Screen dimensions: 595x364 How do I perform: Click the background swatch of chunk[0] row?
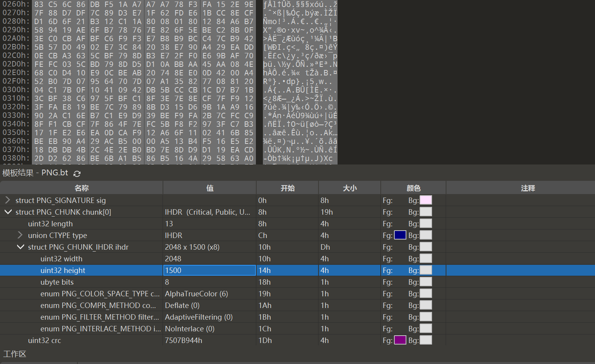click(x=426, y=212)
